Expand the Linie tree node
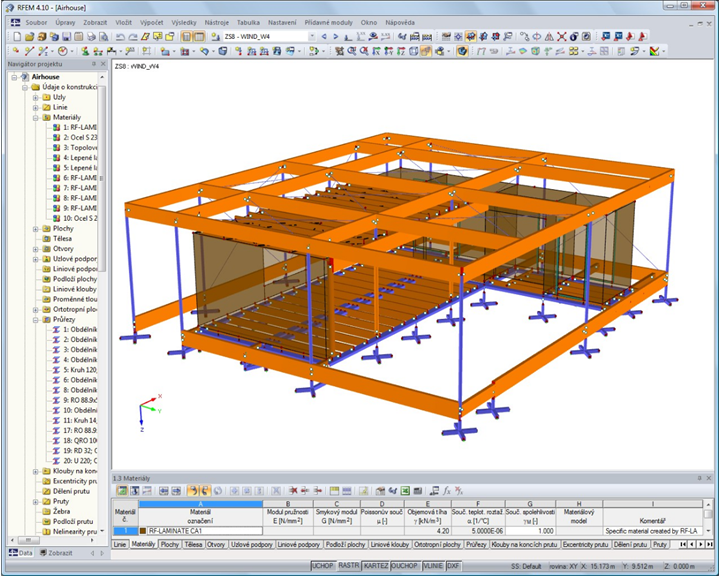The image size is (720, 576). click(x=36, y=107)
